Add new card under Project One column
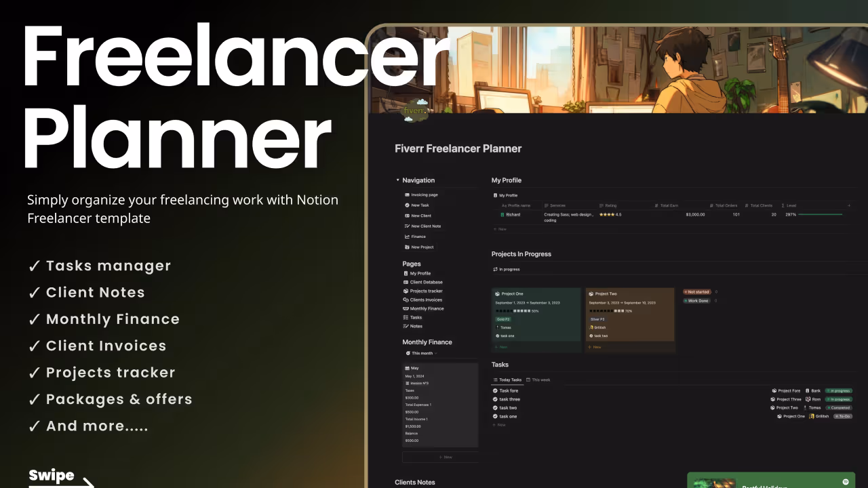 (500, 347)
